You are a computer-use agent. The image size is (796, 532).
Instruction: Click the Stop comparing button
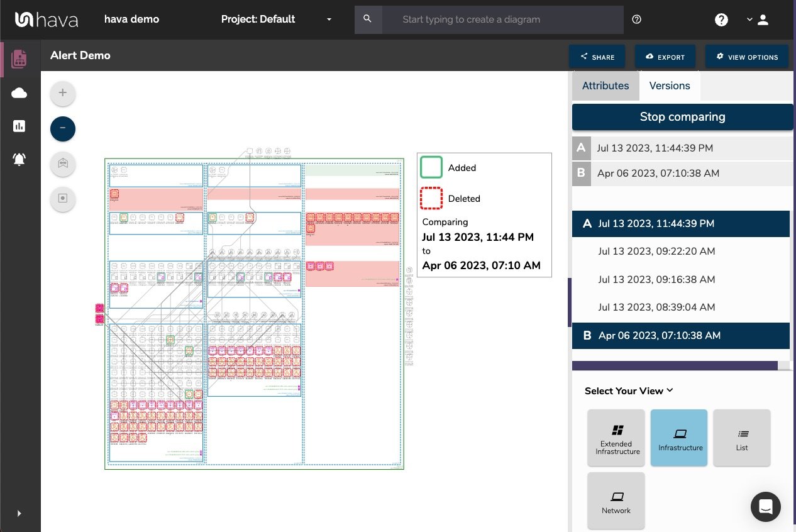pyautogui.click(x=683, y=117)
